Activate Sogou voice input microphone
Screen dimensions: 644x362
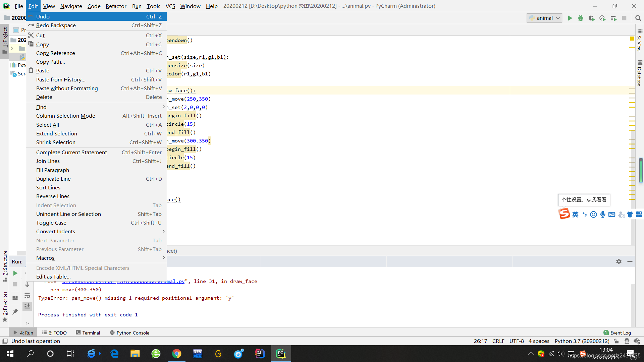click(603, 215)
